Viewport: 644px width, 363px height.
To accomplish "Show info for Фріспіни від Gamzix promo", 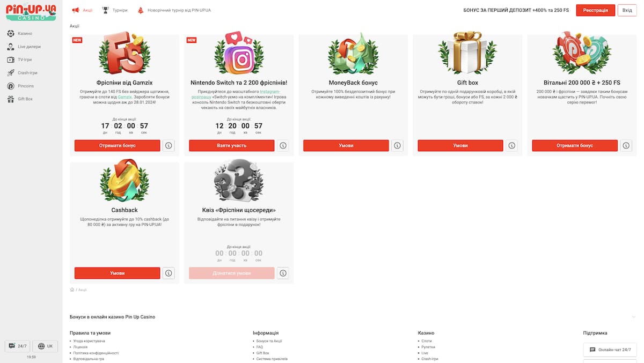I will tap(169, 145).
